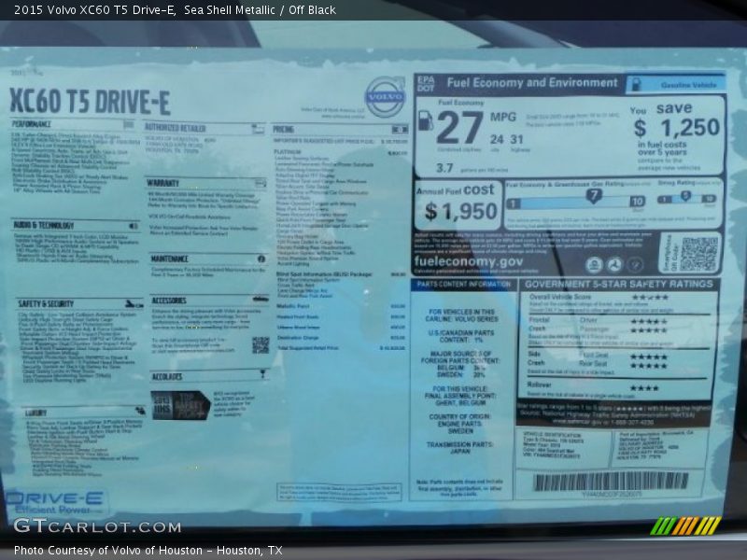747x560 pixels.
Task: Click the Authorized Retailer header icon
Action: tap(258, 129)
